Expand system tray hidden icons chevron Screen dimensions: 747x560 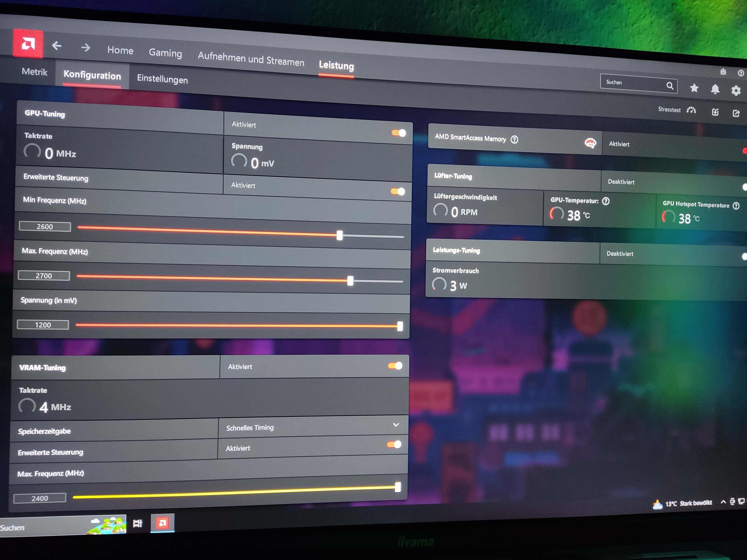[x=723, y=502]
